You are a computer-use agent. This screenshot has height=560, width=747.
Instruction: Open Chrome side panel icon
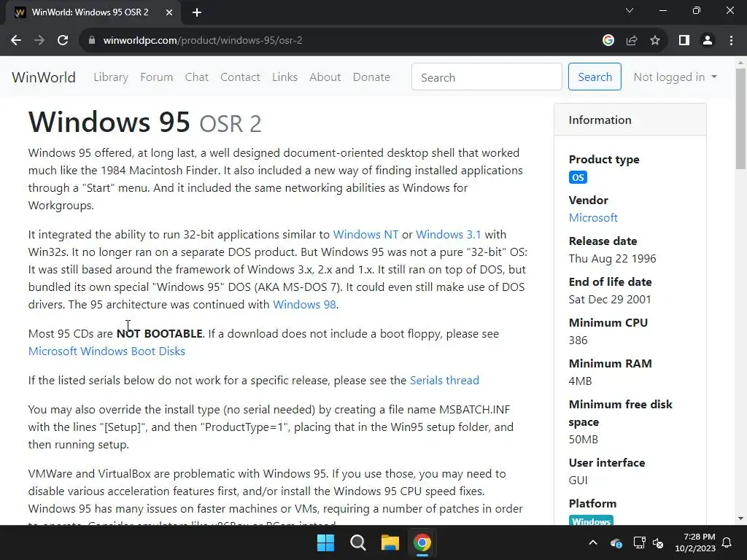(684, 41)
